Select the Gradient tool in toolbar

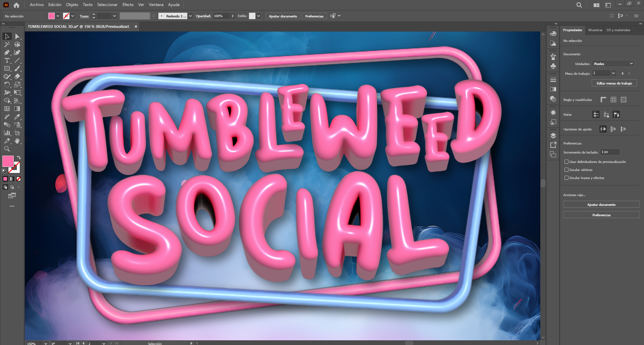point(17,109)
